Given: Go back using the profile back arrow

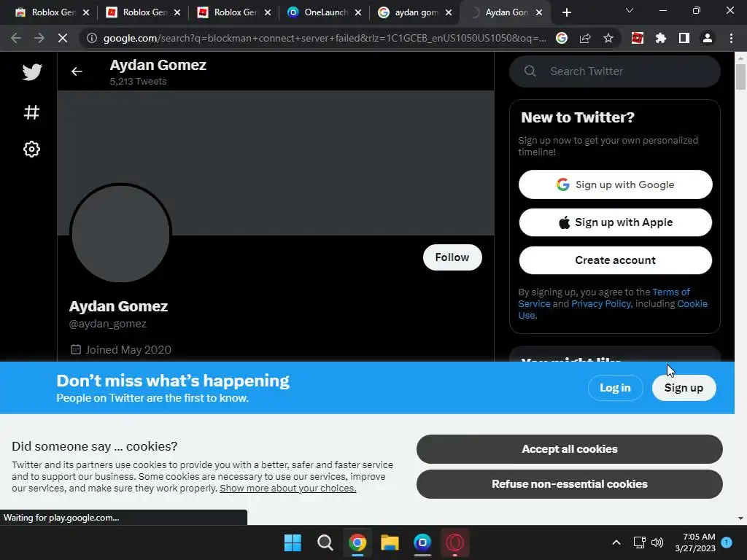Looking at the screenshot, I should pos(77,71).
